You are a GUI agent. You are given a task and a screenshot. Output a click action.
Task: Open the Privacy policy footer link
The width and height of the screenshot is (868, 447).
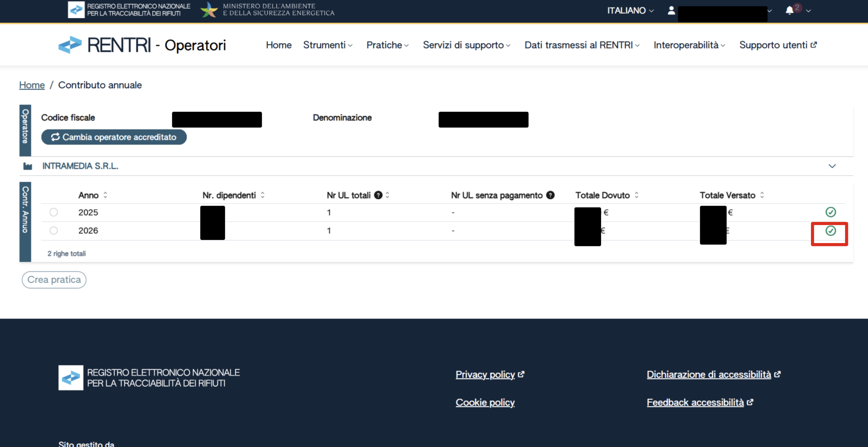pyautogui.click(x=485, y=374)
